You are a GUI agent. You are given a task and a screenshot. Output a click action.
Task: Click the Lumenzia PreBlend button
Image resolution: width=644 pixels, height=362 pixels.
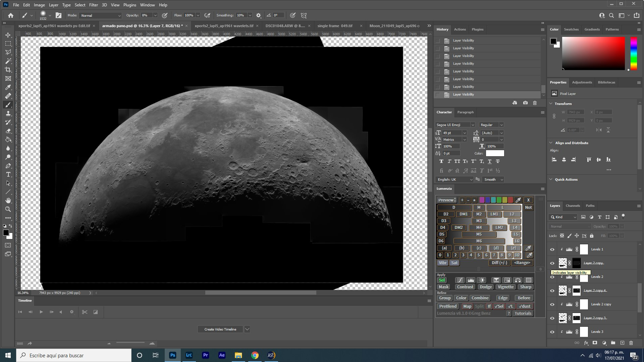click(448, 306)
